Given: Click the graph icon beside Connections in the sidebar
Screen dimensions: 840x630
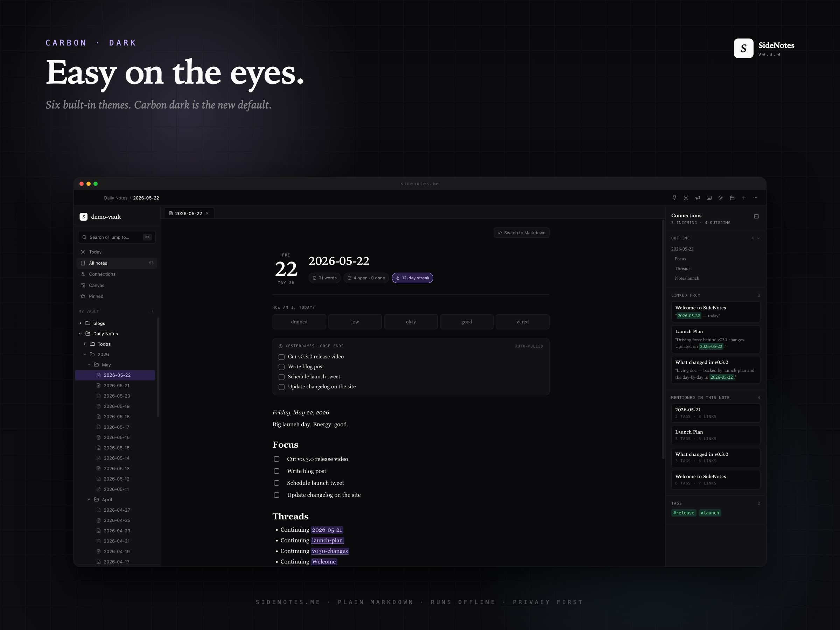Looking at the screenshot, I should click(83, 274).
